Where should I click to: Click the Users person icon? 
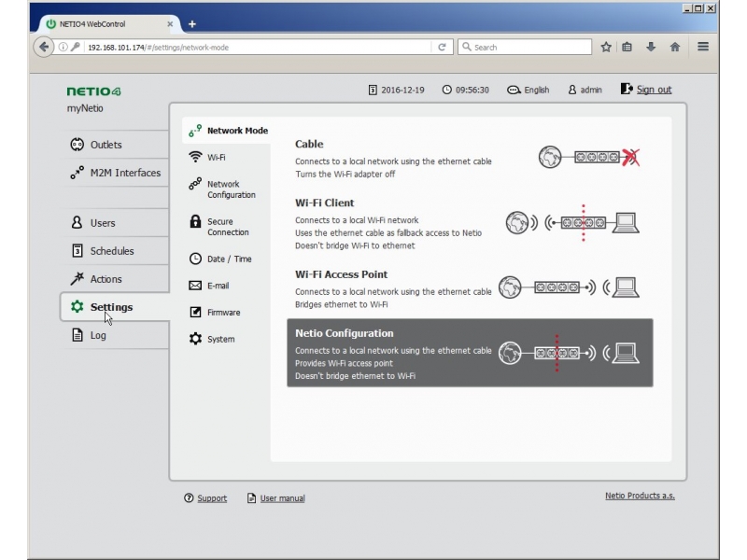click(x=77, y=222)
